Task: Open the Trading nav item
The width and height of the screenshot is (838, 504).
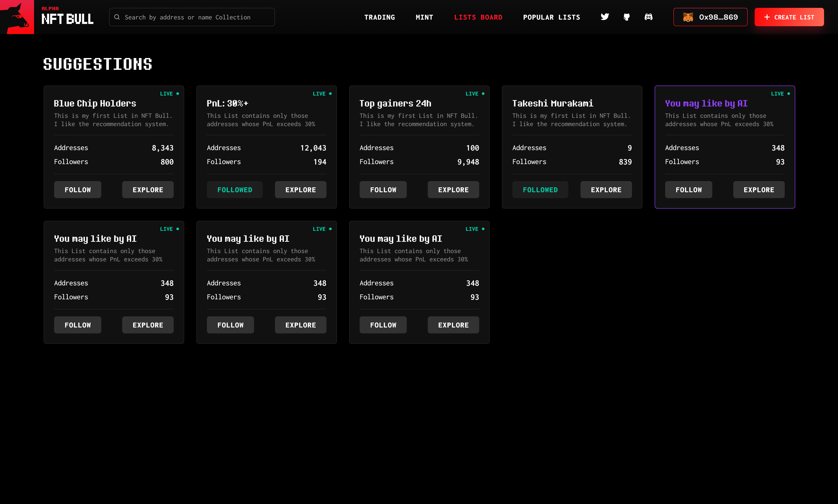Action: (380, 17)
